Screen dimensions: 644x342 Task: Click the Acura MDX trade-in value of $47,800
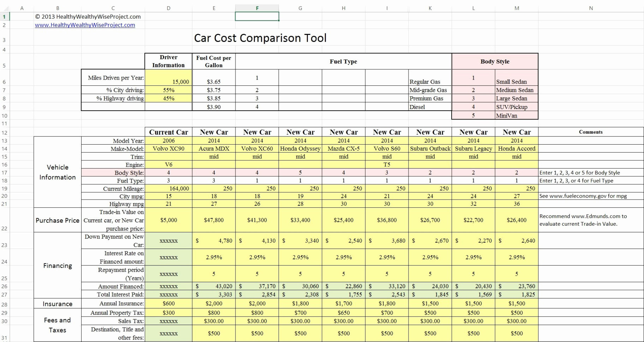[x=214, y=220]
